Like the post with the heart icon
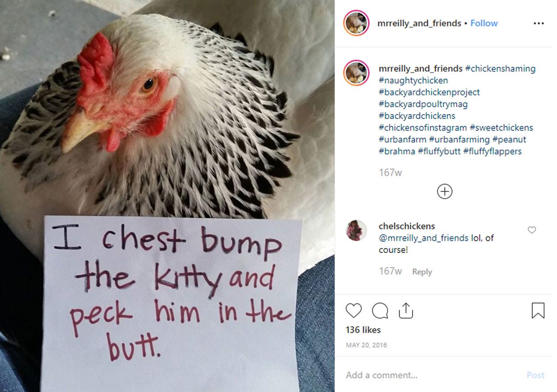Screen dimensions: 557x392 pyautogui.click(x=354, y=310)
